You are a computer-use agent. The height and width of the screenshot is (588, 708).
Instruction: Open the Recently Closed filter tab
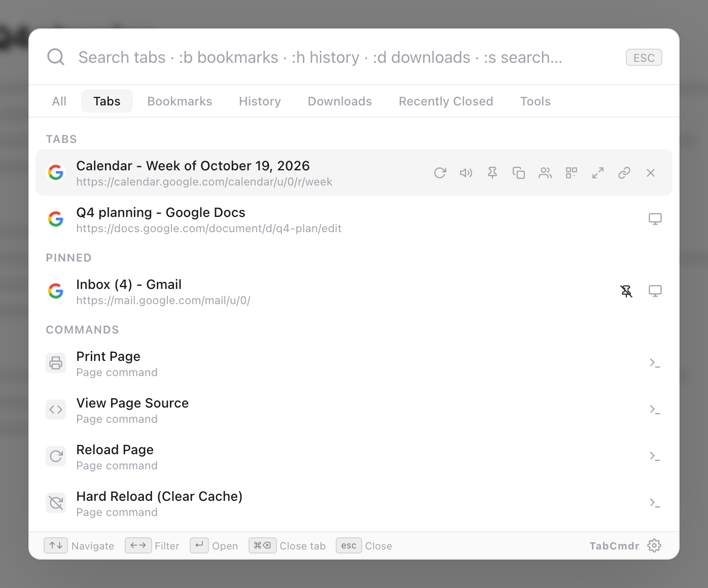(446, 101)
